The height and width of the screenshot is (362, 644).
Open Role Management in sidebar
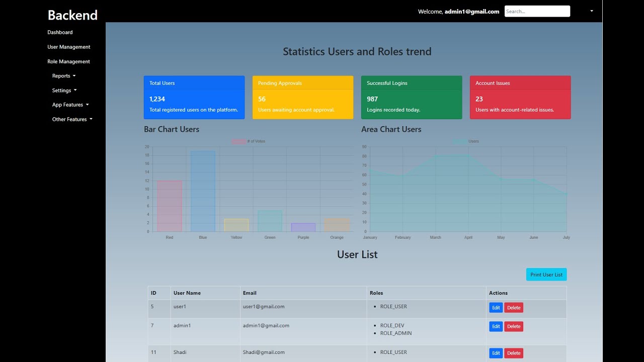pos(68,61)
